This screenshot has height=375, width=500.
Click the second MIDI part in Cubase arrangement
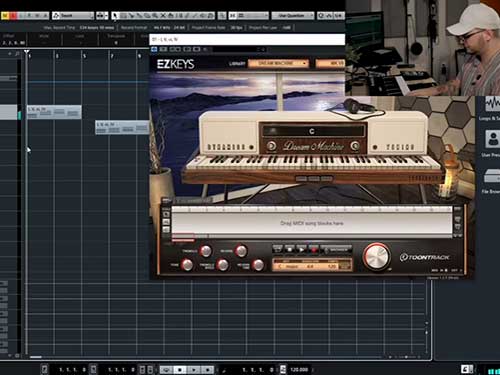click(122, 128)
